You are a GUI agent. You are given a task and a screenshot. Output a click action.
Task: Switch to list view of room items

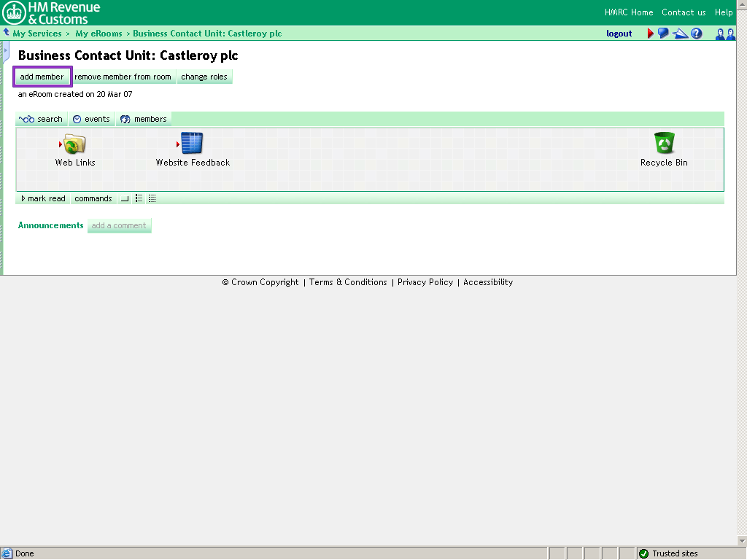pos(139,198)
